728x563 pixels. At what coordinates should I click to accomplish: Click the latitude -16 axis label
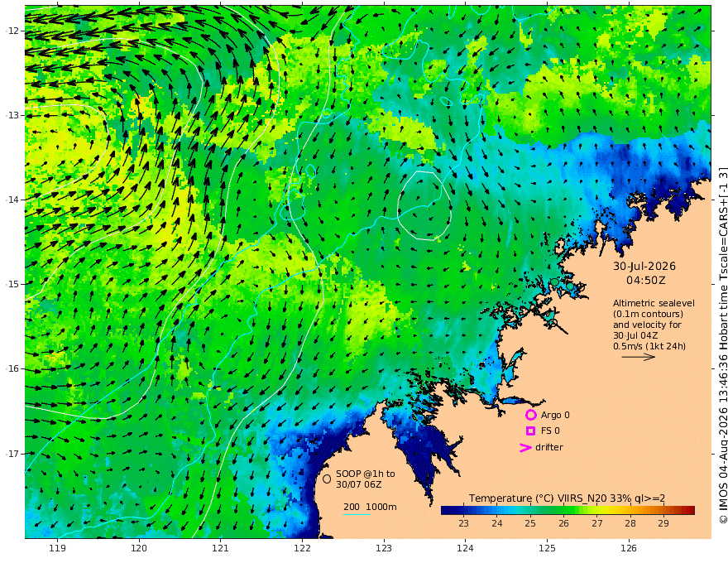[12, 368]
